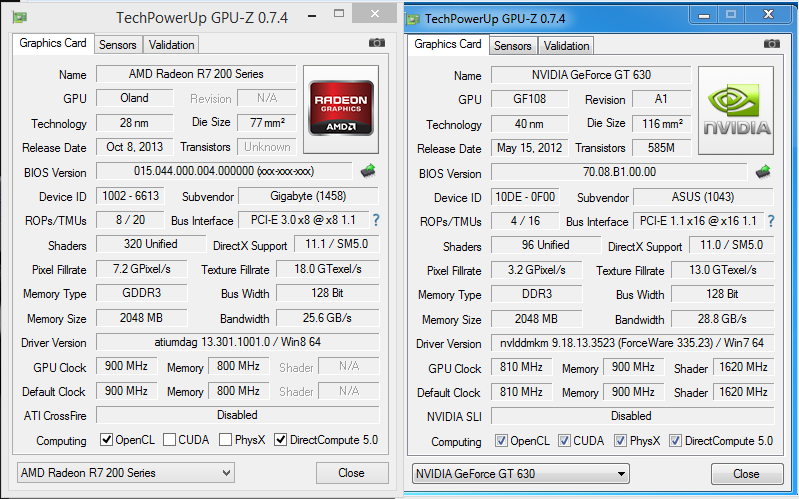The image size is (799, 499).
Task: Click the Oland GPU field
Action: pos(135,98)
